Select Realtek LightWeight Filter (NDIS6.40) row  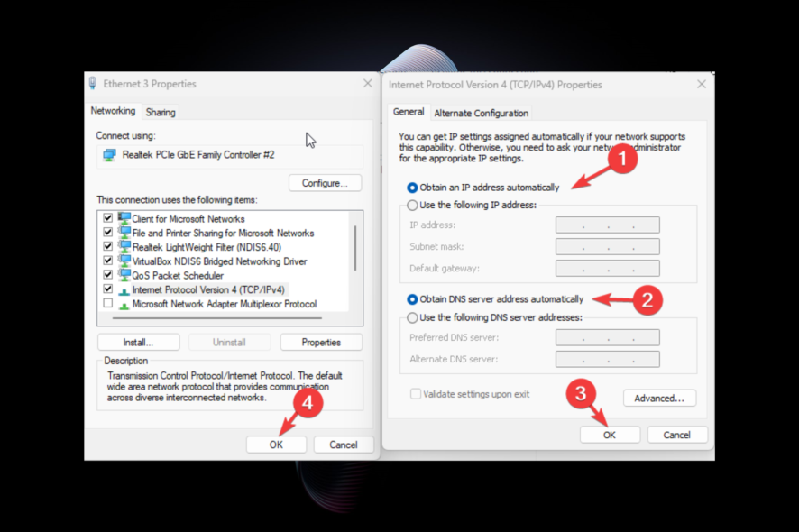pos(207,247)
